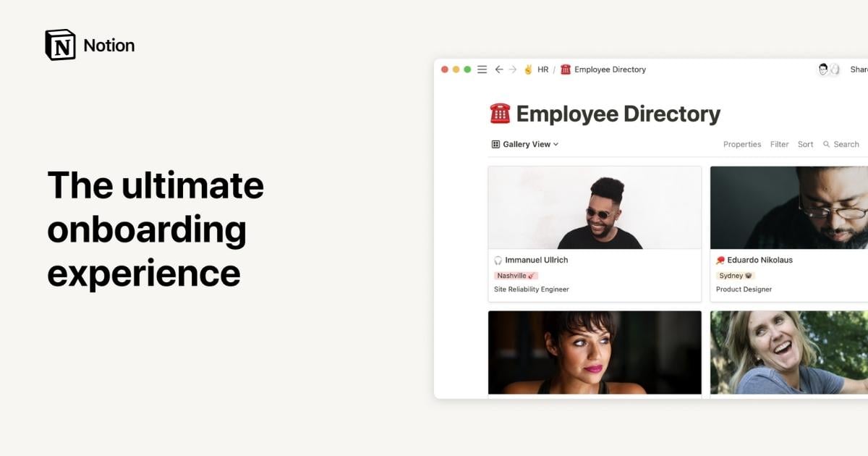Click the Nashville tag on Immanuel's card
868x456 pixels.
pyautogui.click(x=516, y=276)
